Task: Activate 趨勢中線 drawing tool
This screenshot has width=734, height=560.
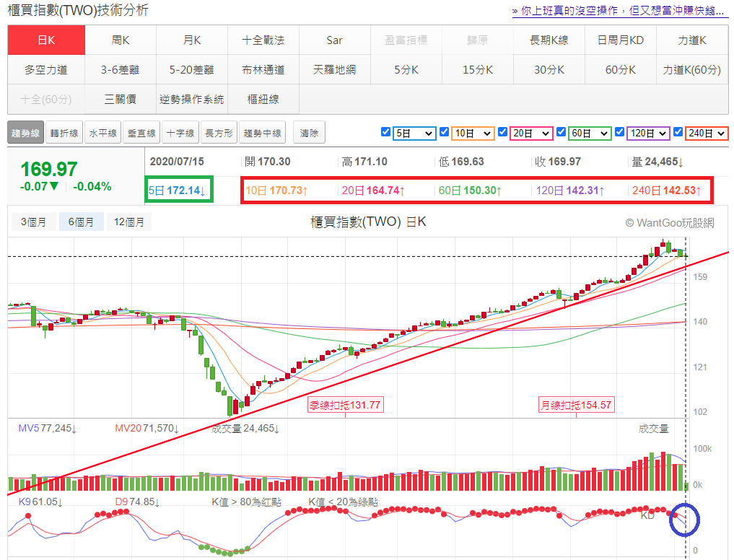Action: [x=263, y=133]
